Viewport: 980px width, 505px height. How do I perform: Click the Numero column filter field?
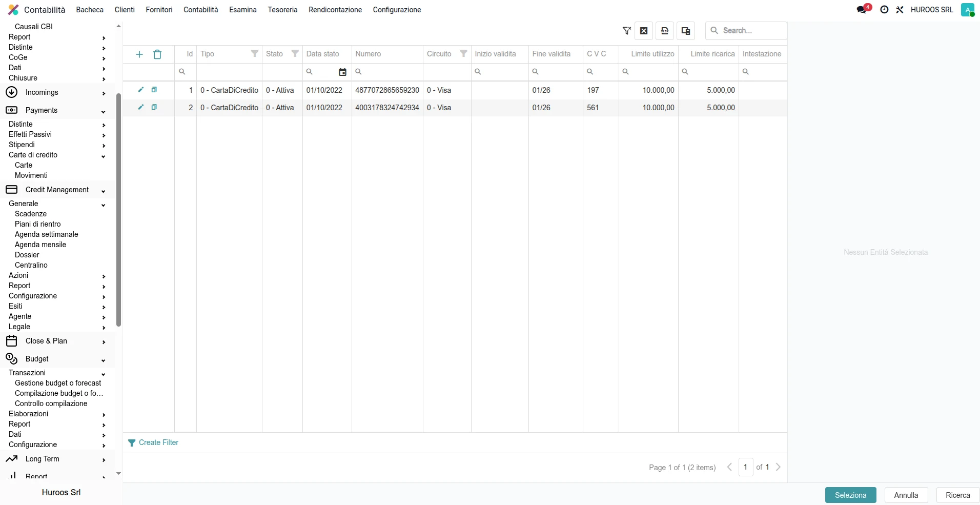387,72
